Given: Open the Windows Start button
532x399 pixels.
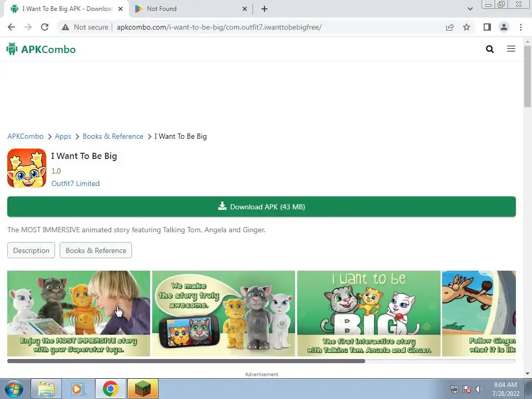Looking at the screenshot, I should tap(14, 389).
